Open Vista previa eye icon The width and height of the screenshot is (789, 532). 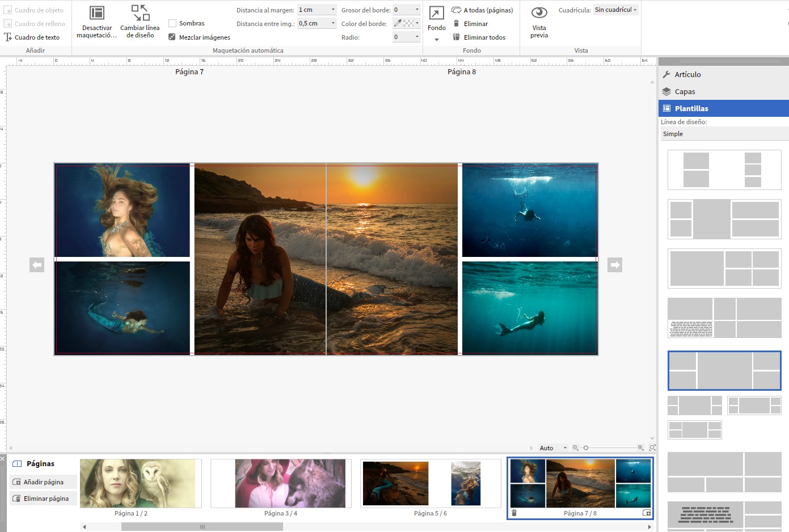(539, 13)
